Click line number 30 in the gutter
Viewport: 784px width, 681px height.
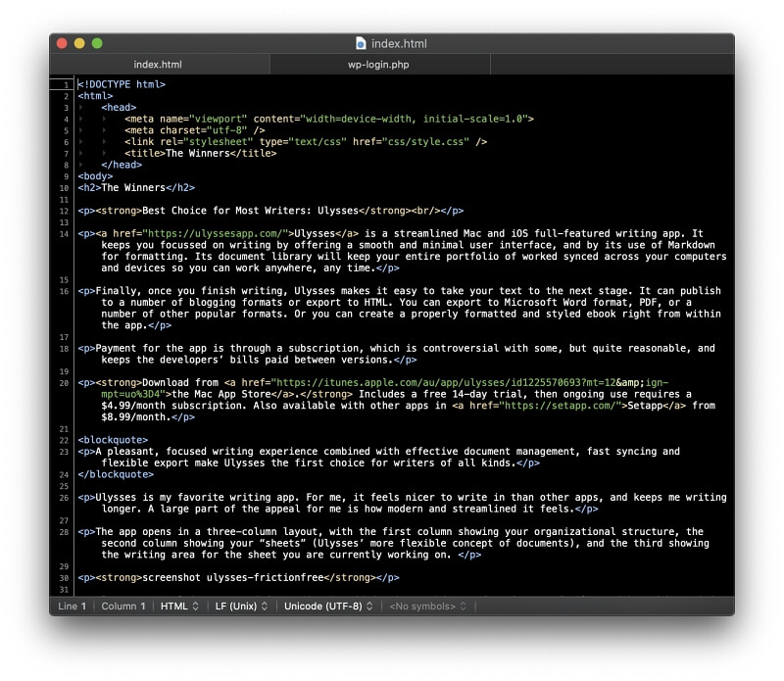(64, 578)
